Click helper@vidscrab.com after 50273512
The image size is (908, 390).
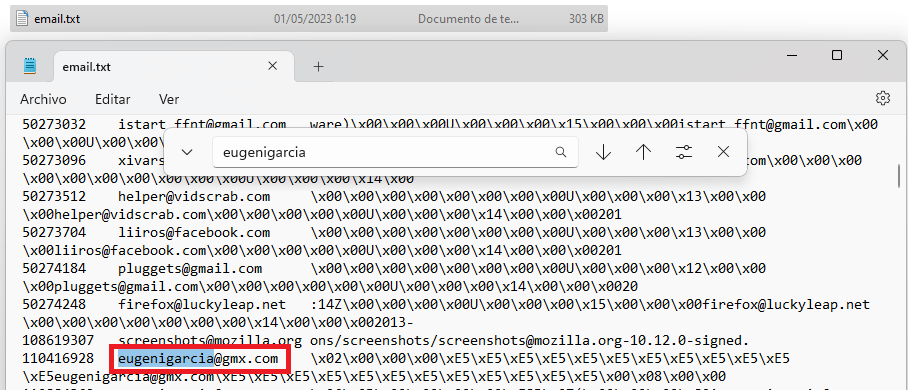point(194,197)
